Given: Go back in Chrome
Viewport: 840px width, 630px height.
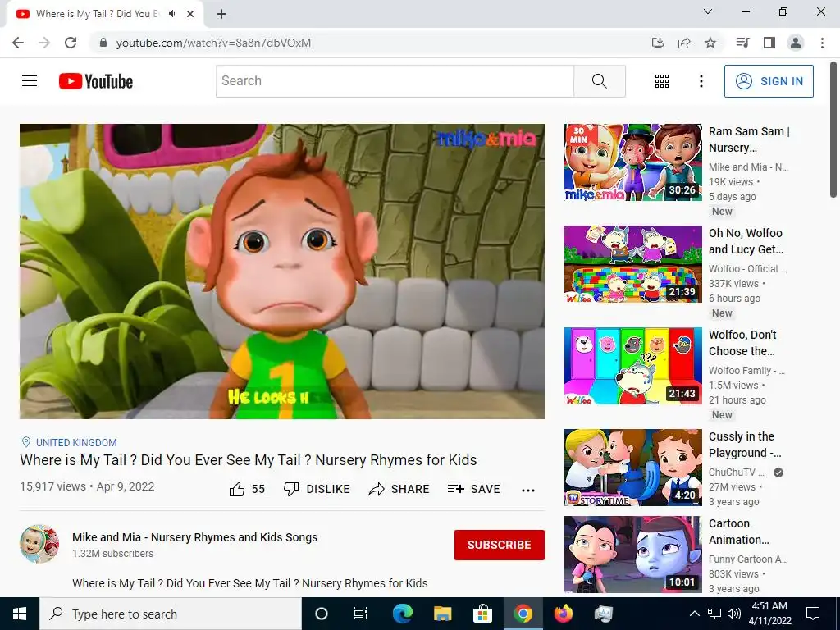Looking at the screenshot, I should 18,43.
